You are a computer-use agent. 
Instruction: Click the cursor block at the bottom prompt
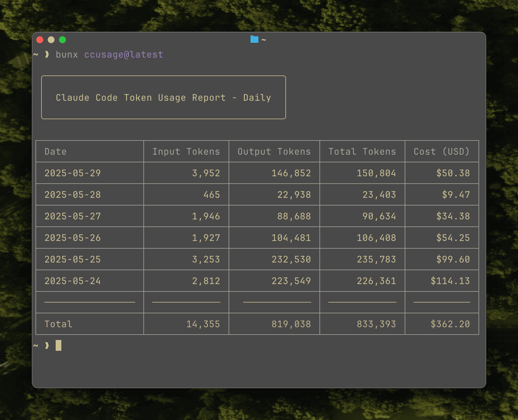click(59, 345)
